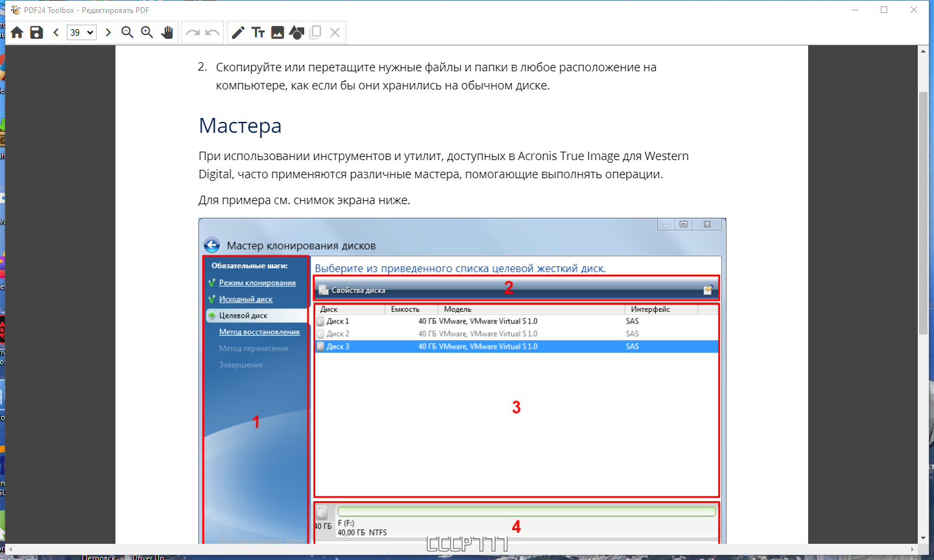This screenshot has width=934, height=560.
Task: Insert an image into the PDF
Action: tap(278, 32)
